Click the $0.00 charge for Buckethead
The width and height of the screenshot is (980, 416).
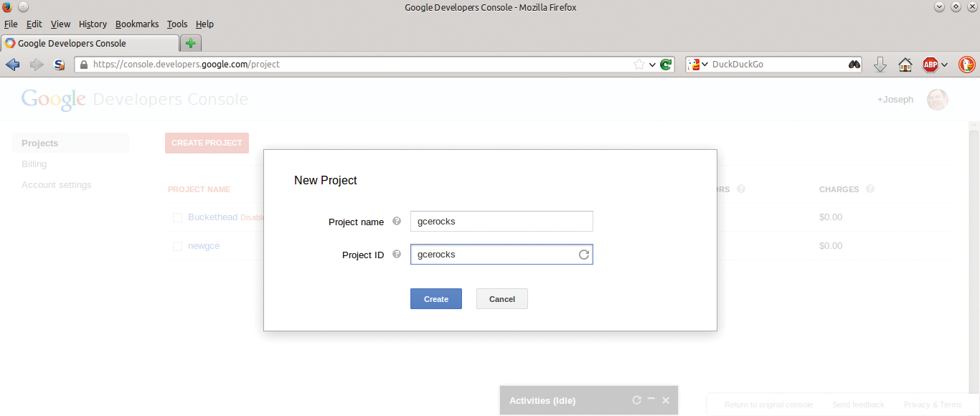pyautogui.click(x=831, y=217)
